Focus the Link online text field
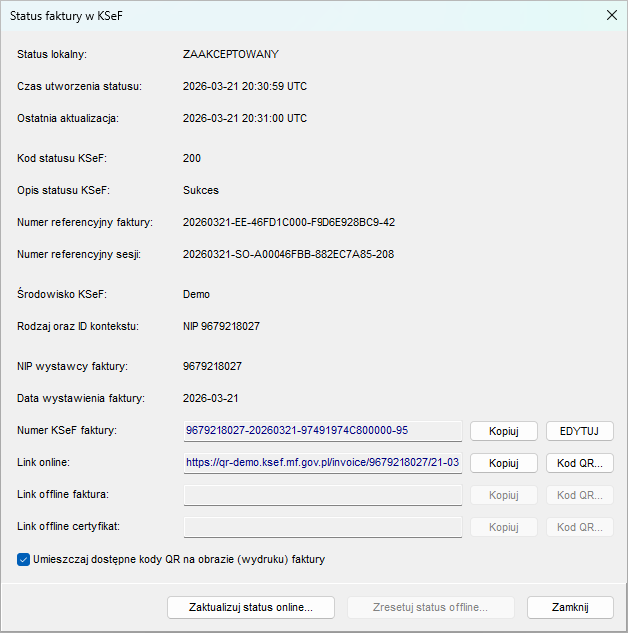Viewport: 628px width, 633px height. 322,463
